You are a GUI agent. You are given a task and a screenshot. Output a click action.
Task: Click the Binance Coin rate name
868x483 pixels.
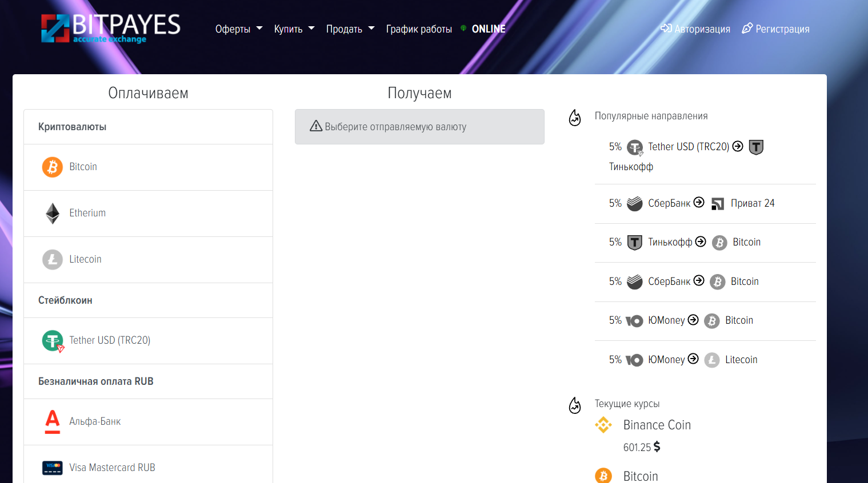[x=657, y=425]
